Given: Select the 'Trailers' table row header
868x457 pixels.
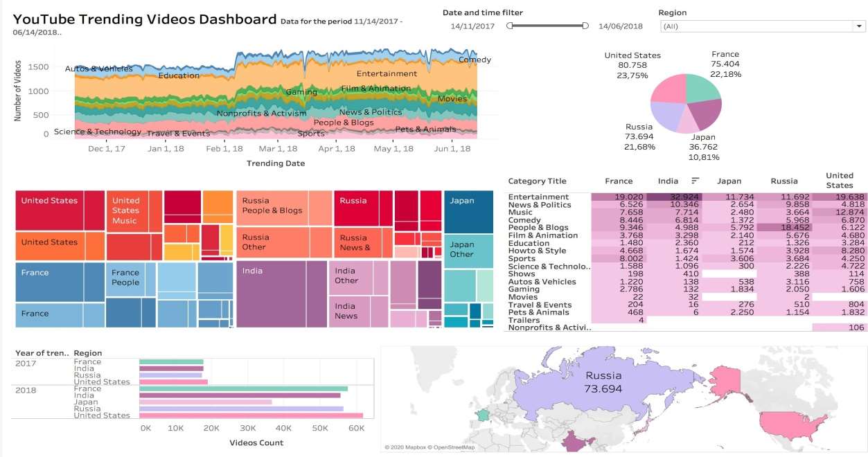Looking at the screenshot, I should (523, 320).
